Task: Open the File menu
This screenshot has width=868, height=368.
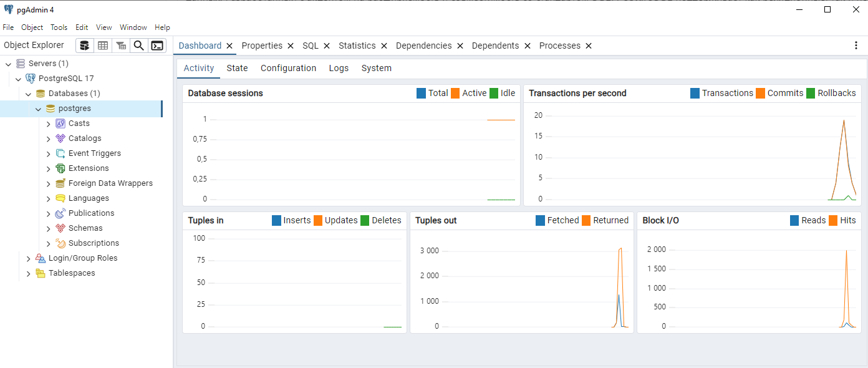Action: [x=8, y=27]
